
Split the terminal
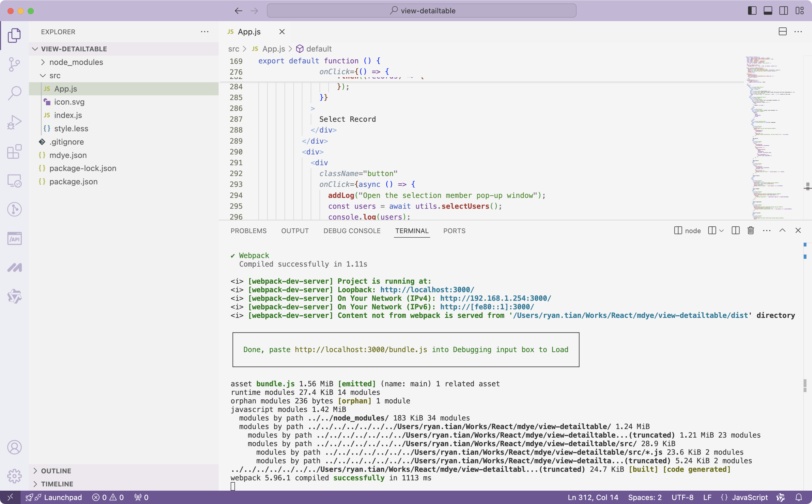(736, 230)
